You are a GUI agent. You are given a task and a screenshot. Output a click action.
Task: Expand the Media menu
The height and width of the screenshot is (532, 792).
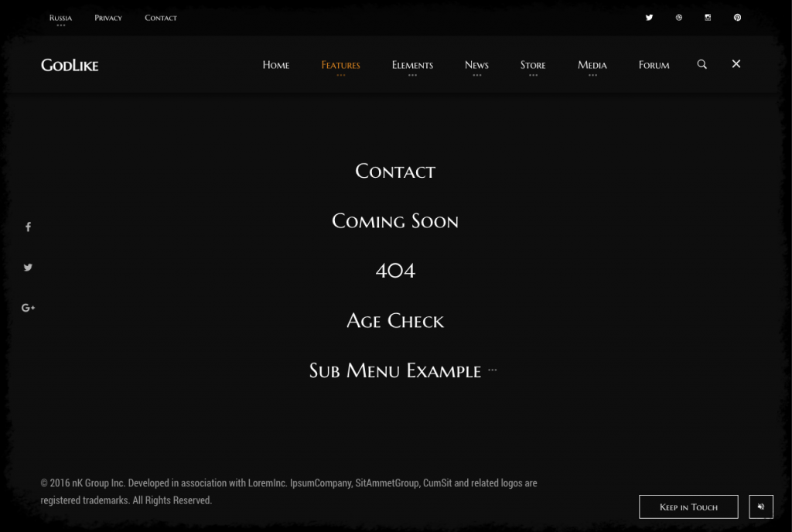tap(592, 66)
